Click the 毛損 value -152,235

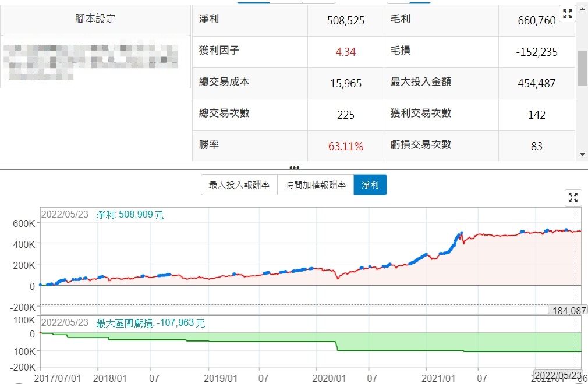(536, 52)
